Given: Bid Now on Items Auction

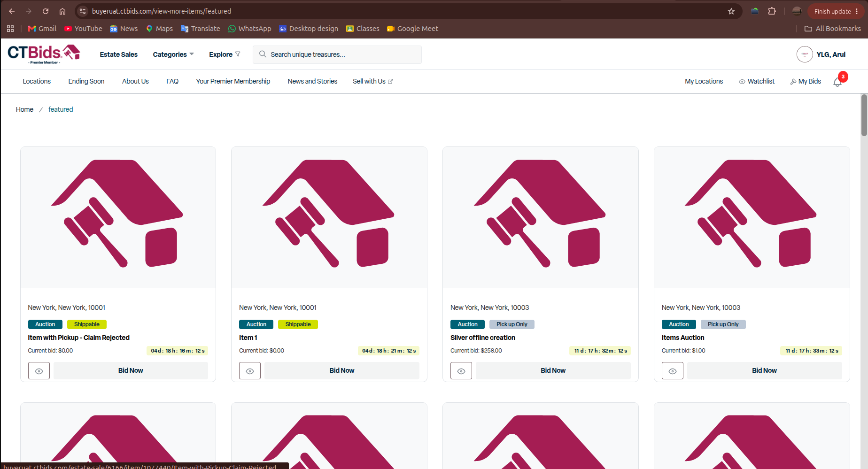Looking at the screenshot, I should coord(765,371).
